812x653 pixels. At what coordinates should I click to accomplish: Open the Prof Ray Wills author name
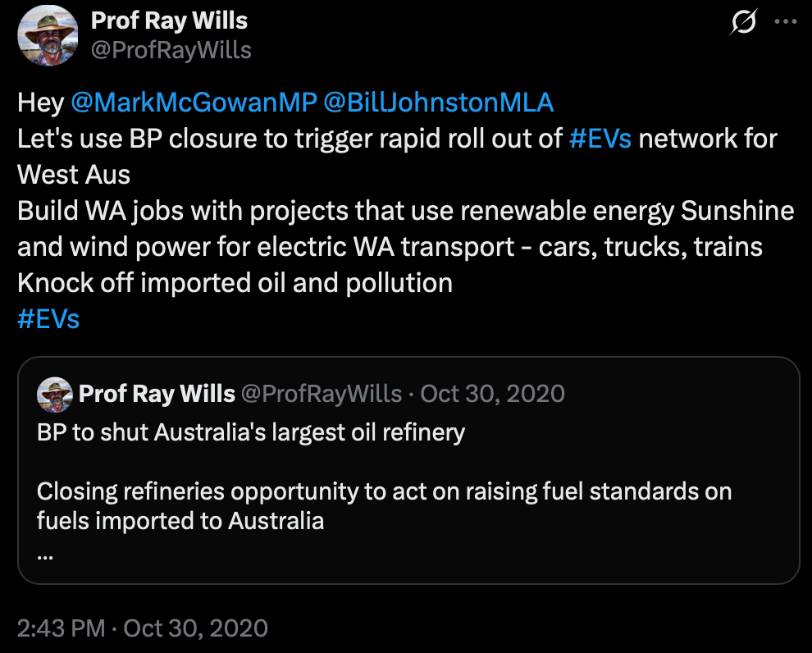(x=169, y=21)
